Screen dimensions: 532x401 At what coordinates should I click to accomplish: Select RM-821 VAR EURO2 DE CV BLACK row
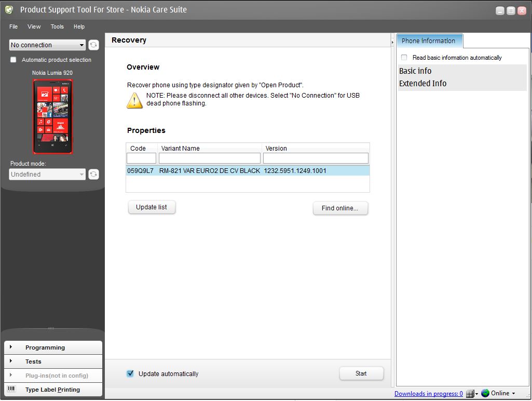click(x=210, y=171)
